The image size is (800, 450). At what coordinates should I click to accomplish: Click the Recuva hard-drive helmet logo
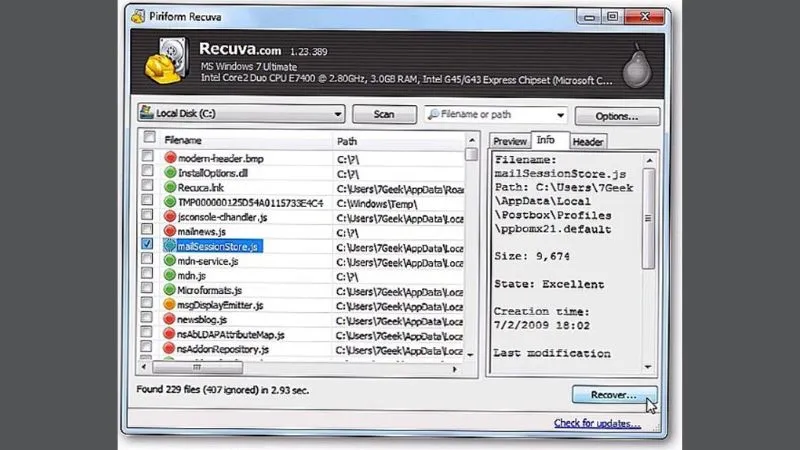[167, 61]
